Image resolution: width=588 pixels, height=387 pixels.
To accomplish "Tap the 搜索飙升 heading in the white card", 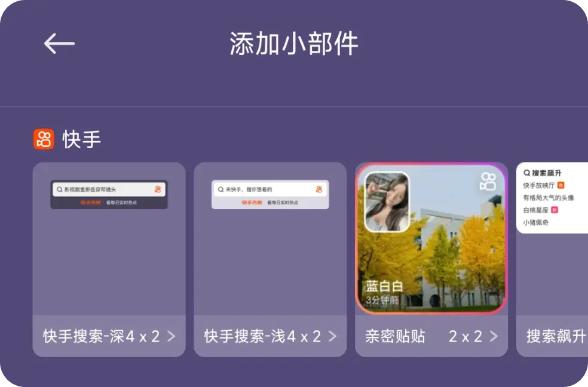I will [547, 173].
